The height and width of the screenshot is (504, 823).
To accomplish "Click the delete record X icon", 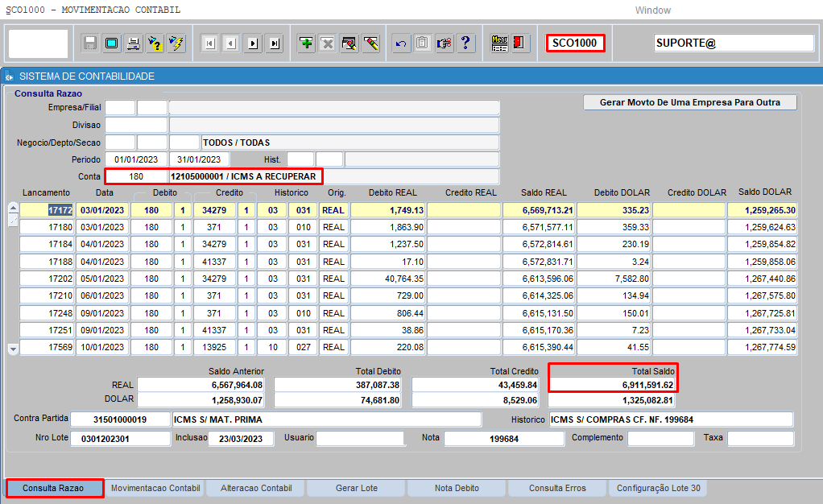I will pyautogui.click(x=328, y=43).
